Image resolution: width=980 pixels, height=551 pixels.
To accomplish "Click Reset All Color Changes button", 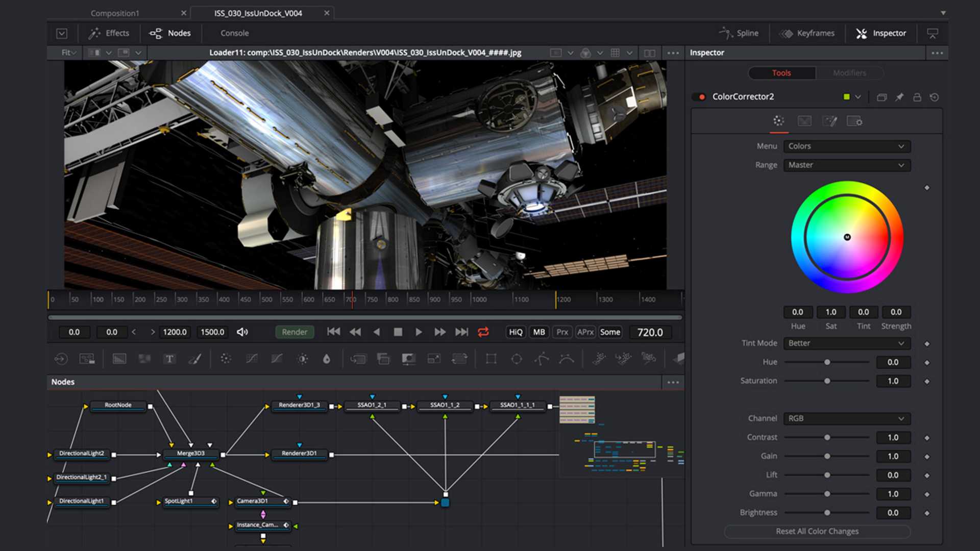I will point(817,531).
